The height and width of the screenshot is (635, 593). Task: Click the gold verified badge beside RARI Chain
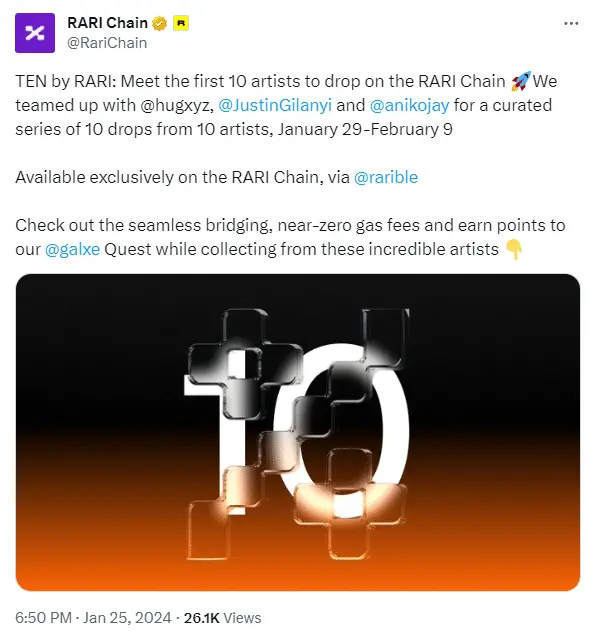pos(159,23)
